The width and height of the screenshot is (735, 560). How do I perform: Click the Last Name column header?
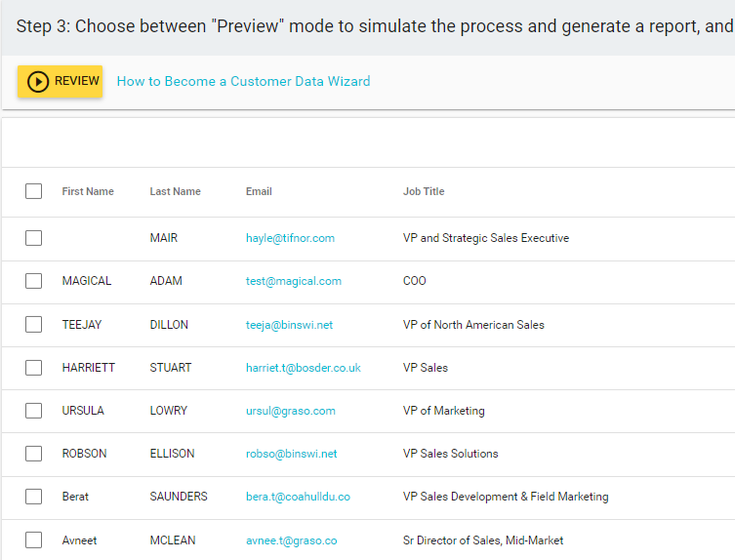[x=176, y=191]
